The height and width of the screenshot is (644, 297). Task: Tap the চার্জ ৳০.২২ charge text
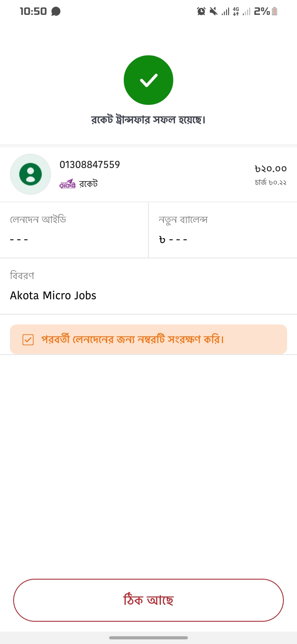271,182
